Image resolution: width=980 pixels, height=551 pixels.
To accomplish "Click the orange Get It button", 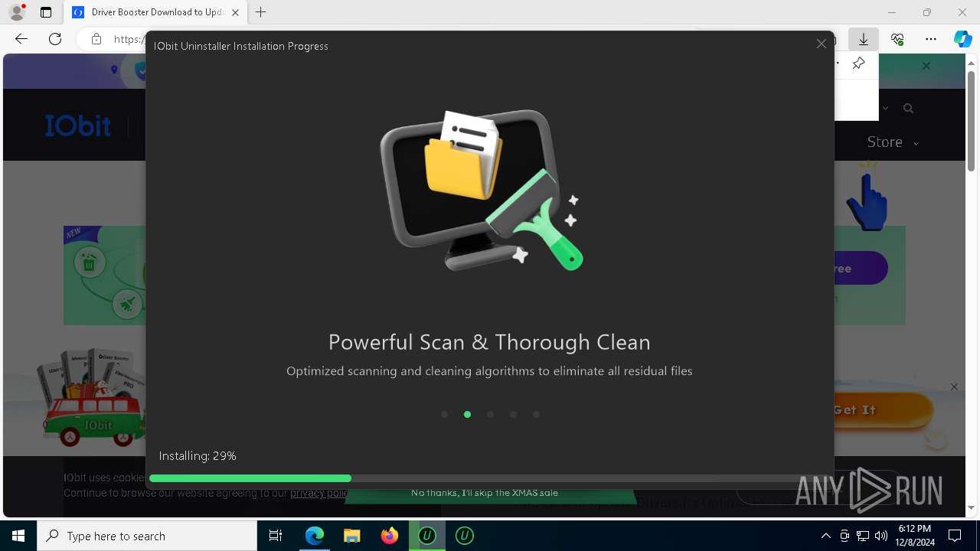I will pos(882,410).
